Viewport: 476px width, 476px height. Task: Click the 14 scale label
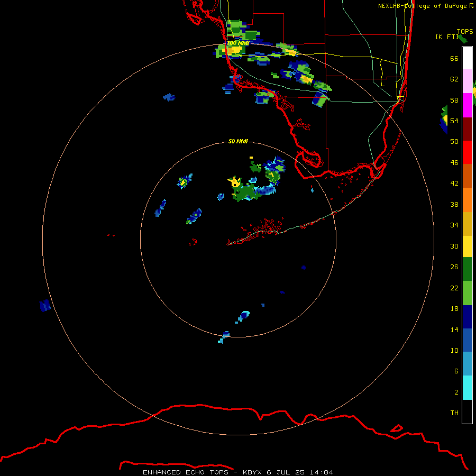(454, 329)
